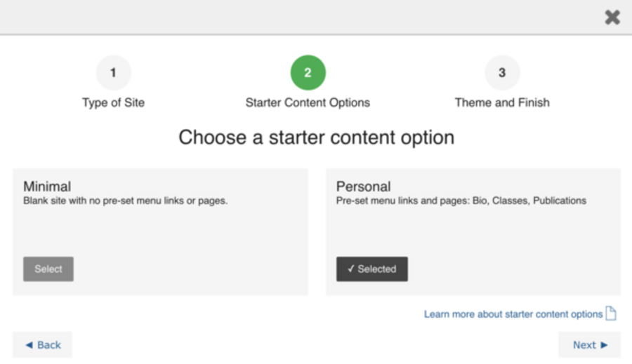Image resolution: width=632 pixels, height=364 pixels.
Task: Close the site setup wizard dialog
Action: pyautogui.click(x=612, y=18)
